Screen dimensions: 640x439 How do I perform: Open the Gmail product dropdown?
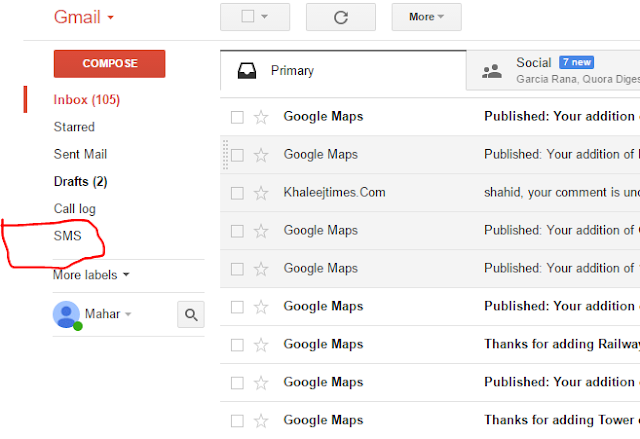click(84, 17)
